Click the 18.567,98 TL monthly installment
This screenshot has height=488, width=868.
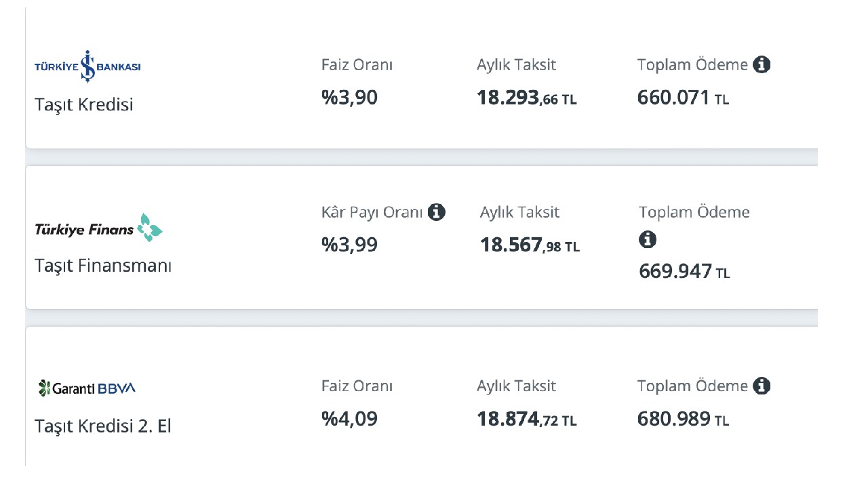point(530,245)
